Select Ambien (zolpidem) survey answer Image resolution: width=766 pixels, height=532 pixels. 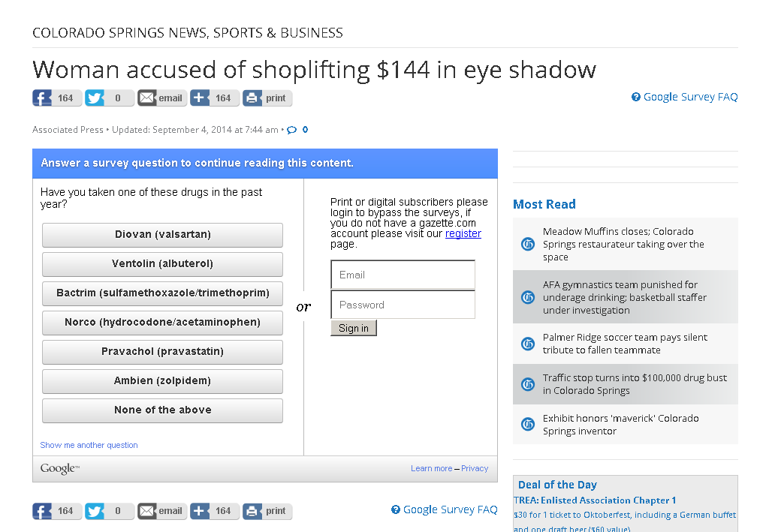162,381
